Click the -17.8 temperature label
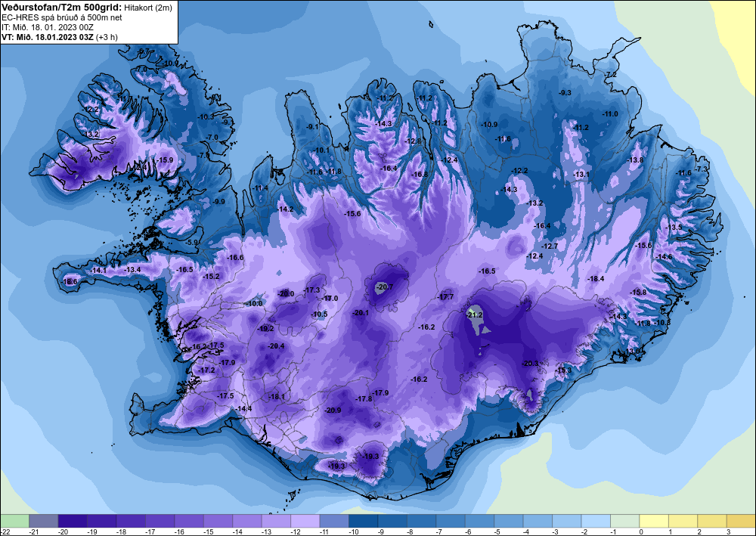This screenshot has height=536, width=756. tap(364, 399)
